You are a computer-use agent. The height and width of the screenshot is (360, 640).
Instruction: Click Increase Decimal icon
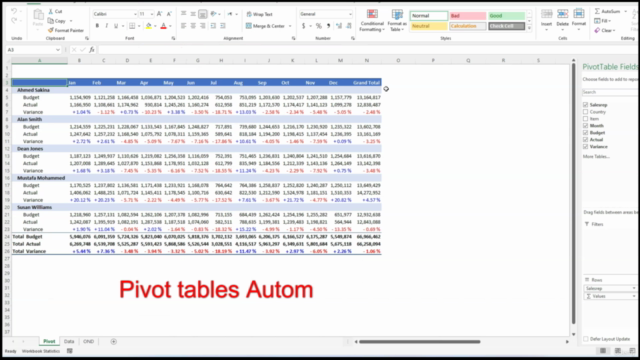339,26
